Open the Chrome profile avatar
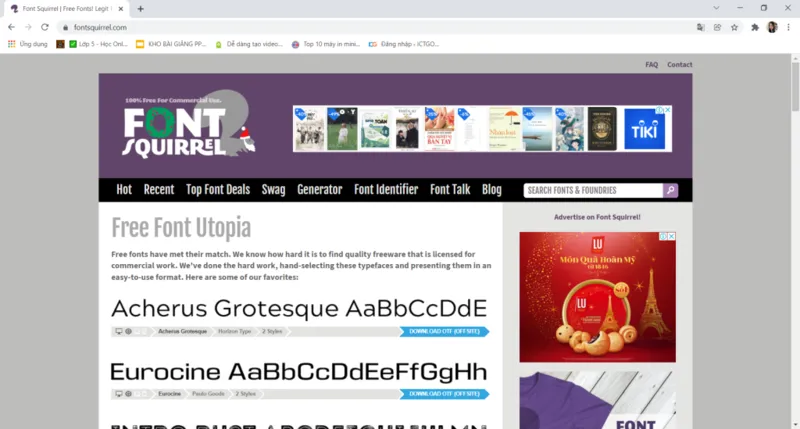 (x=772, y=27)
